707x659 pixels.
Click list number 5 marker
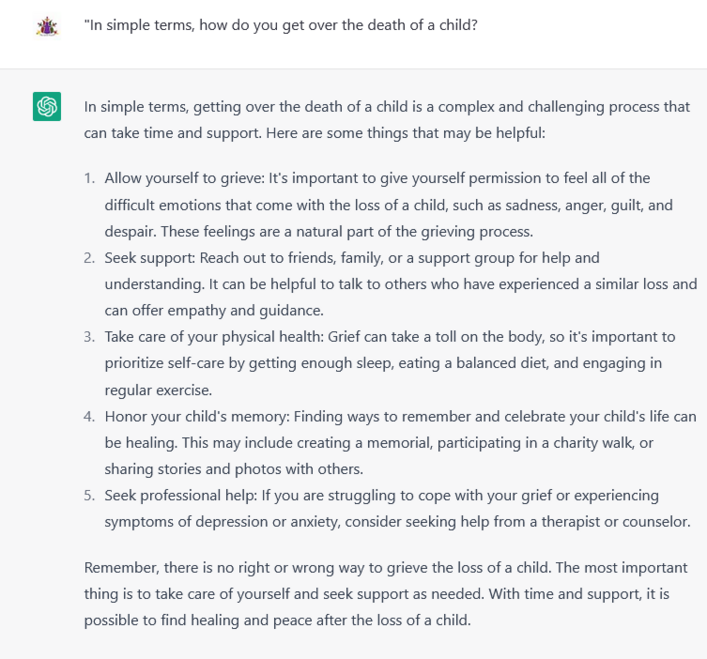point(90,496)
